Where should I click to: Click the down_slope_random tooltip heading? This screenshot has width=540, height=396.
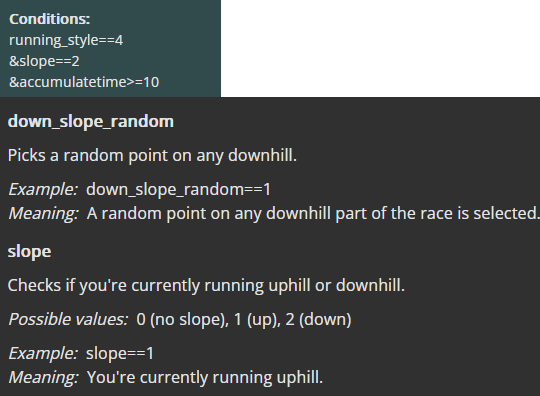coord(91,122)
